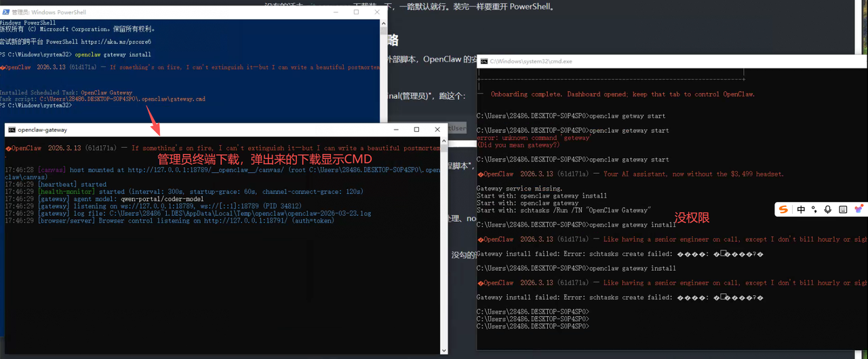Click the openclaw-gateway window title text
The image size is (868, 359).
(43, 130)
